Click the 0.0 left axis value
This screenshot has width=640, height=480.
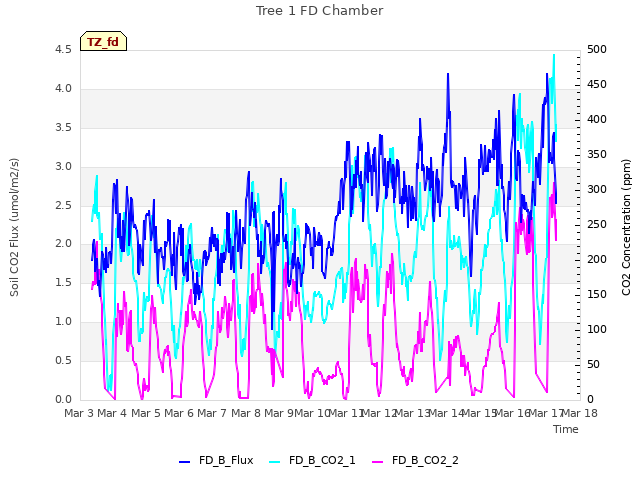[63, 400]
